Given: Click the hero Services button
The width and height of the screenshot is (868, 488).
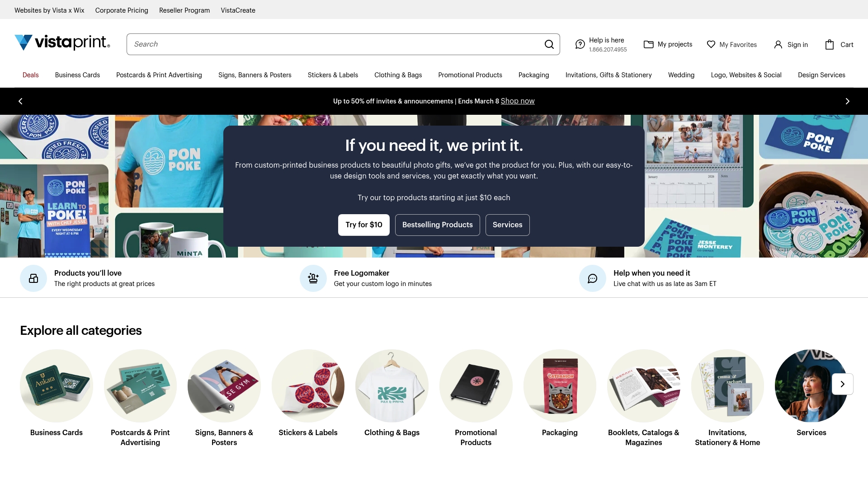Looking at the screenshot, I should point(508,225).
